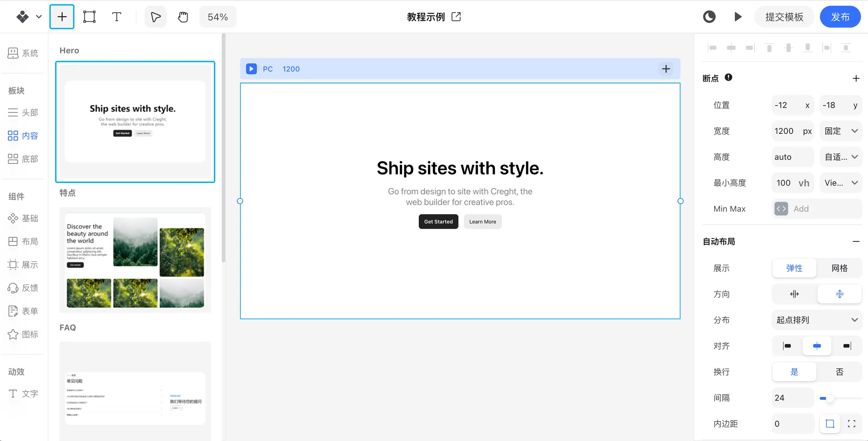Open the 宽度 固定 dropdown
The width and height of the screenshot is (868, 441).
coord(840,131)
